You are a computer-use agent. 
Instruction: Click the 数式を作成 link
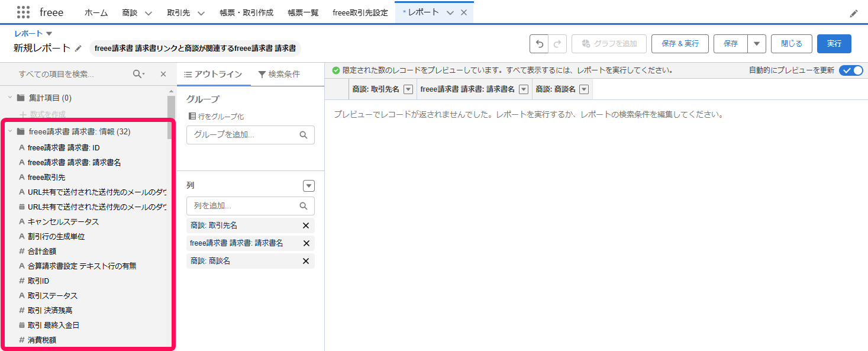(42, 114)
